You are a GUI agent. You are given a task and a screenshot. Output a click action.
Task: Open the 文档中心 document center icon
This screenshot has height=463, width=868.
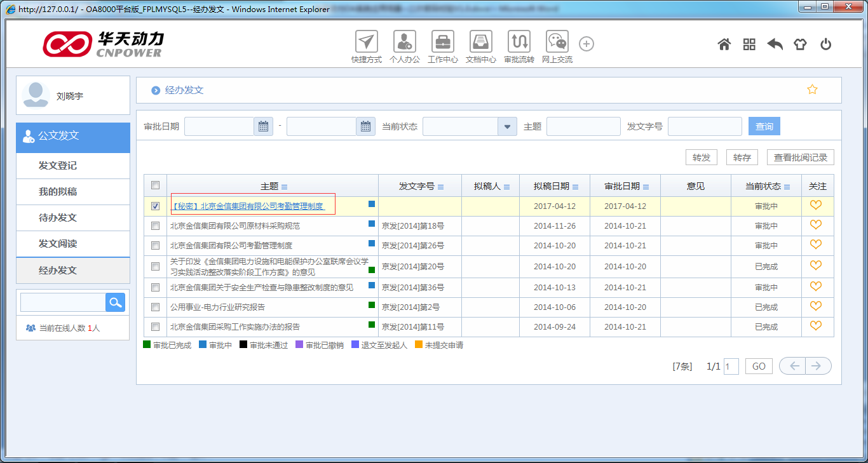coord(480,43)
